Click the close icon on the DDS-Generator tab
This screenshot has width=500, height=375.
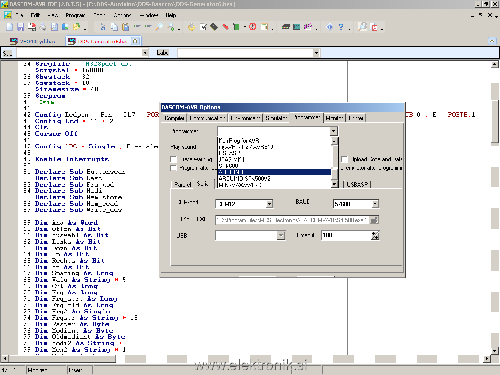135,41
